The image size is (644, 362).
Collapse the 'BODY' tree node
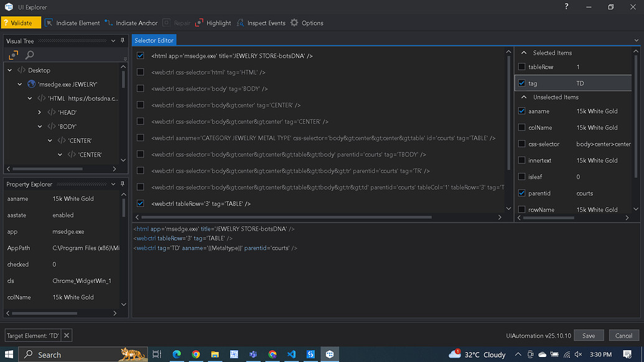coord(40,126)
